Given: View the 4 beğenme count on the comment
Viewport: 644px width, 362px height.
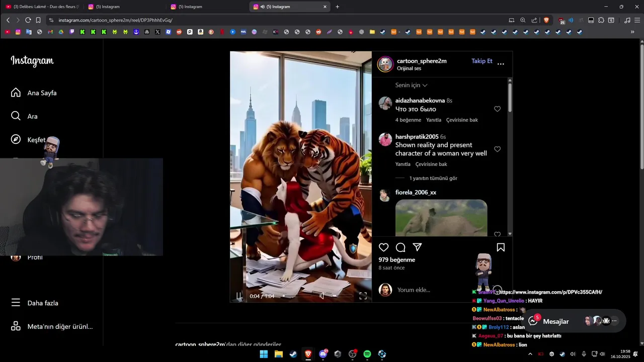Looking at the screenshot, I should (408, 120).
